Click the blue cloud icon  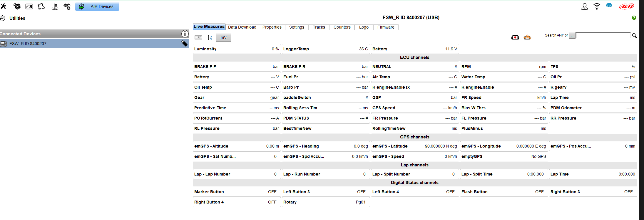[609, 5]
